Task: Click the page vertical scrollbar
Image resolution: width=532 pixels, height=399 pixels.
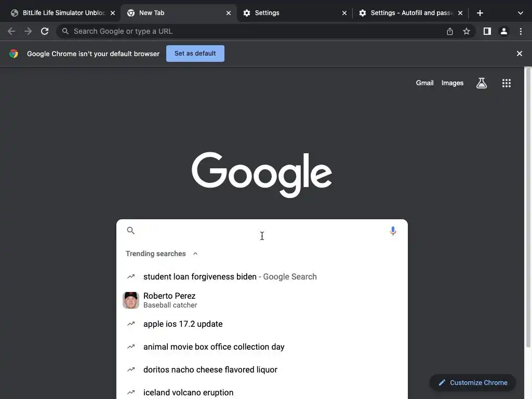Action: [528, 207]
